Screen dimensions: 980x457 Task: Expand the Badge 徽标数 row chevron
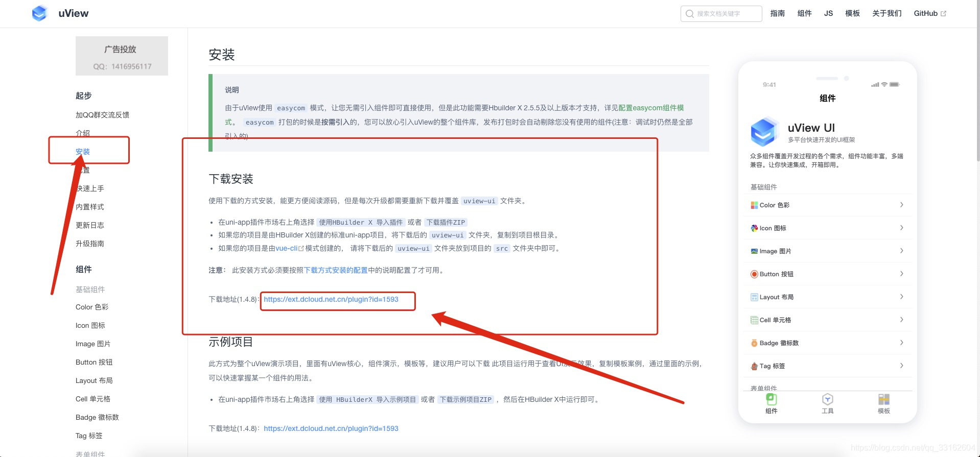901,343
